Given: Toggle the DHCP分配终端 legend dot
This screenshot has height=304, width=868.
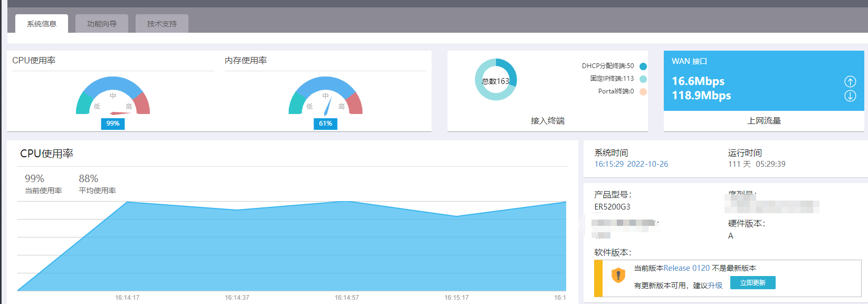Looking at the screenshot, I should tap(643, 66).
